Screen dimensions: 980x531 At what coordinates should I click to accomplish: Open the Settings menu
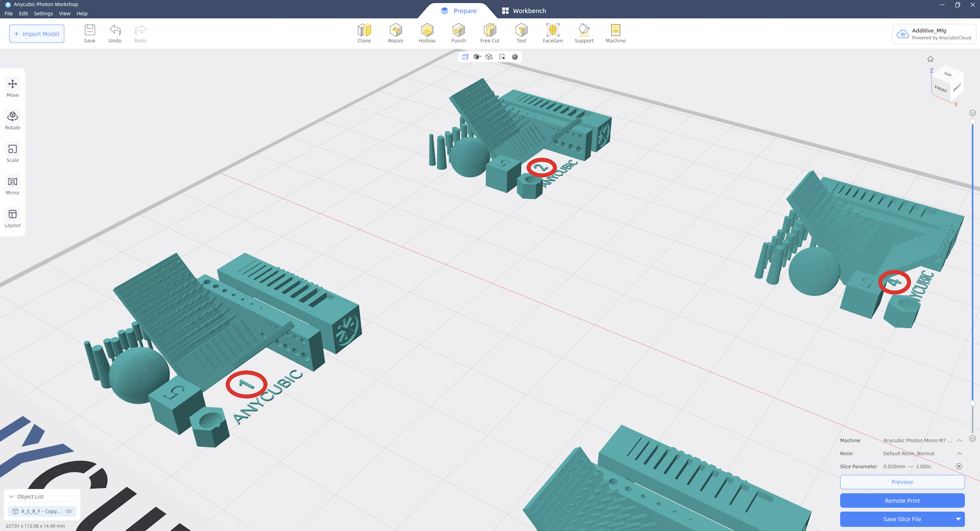click(x=43, y=13)
